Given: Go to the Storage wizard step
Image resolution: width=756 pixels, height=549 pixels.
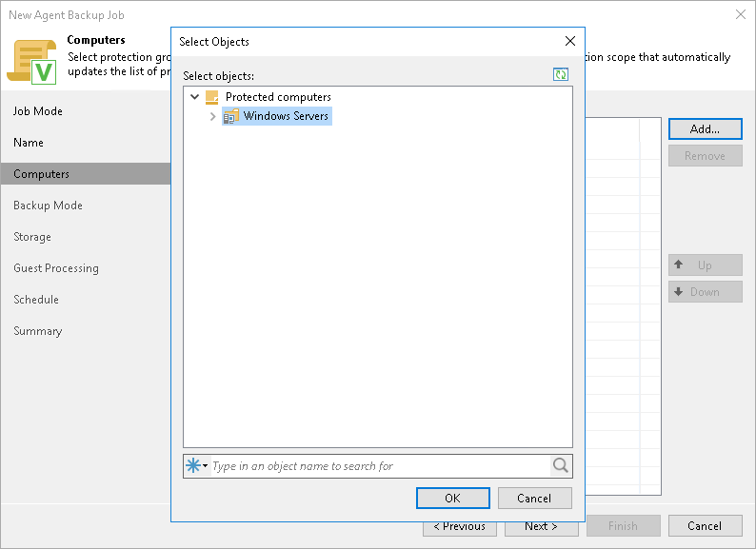Looking at the screenshot, I should click(32, 237).
